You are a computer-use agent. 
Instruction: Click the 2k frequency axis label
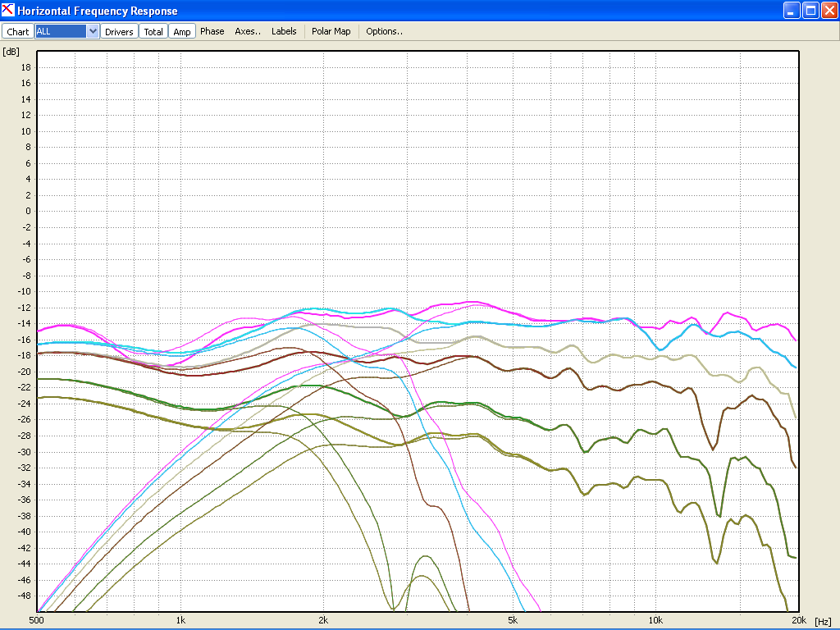pos(323,620)
